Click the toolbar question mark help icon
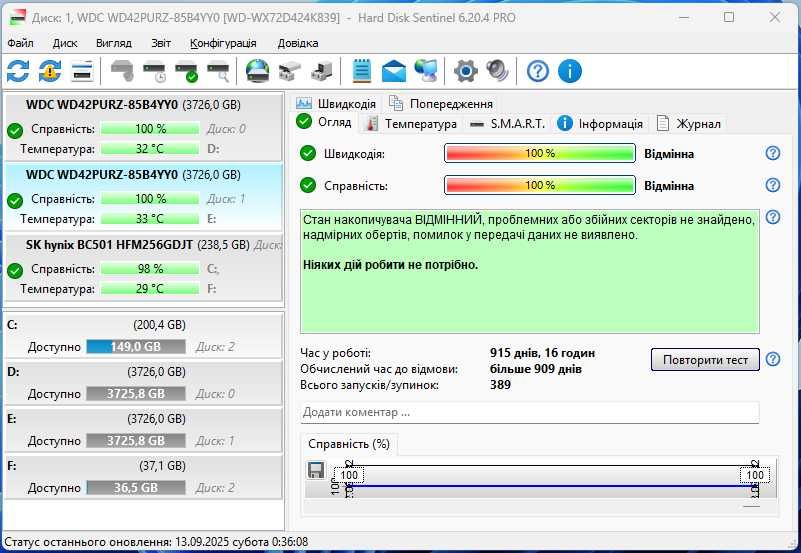This screenshot has height=553, width=801. (537, 71)
